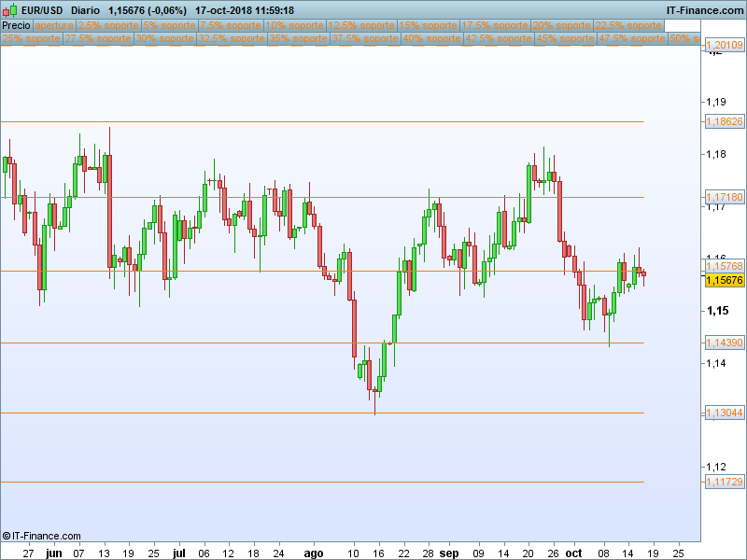Click the 1,17180 price level tag
The width and height of the screenshot is (747, 560).
725,197
